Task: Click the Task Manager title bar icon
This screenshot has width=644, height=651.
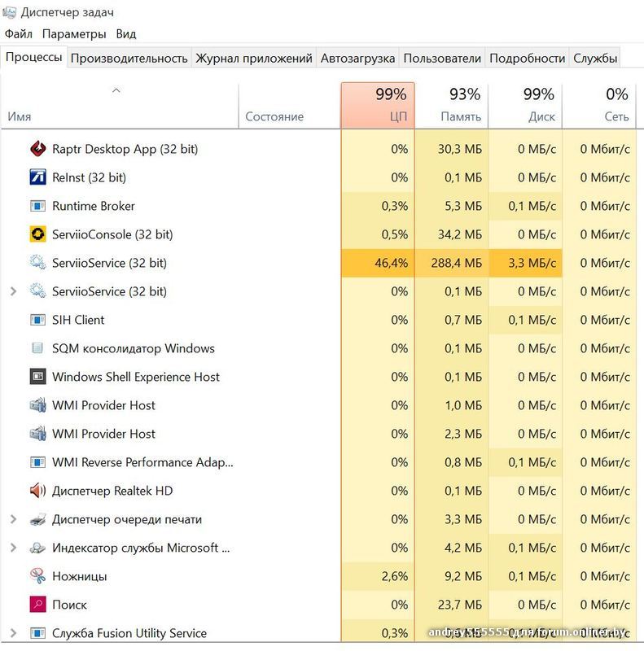Action: [10, 12]
